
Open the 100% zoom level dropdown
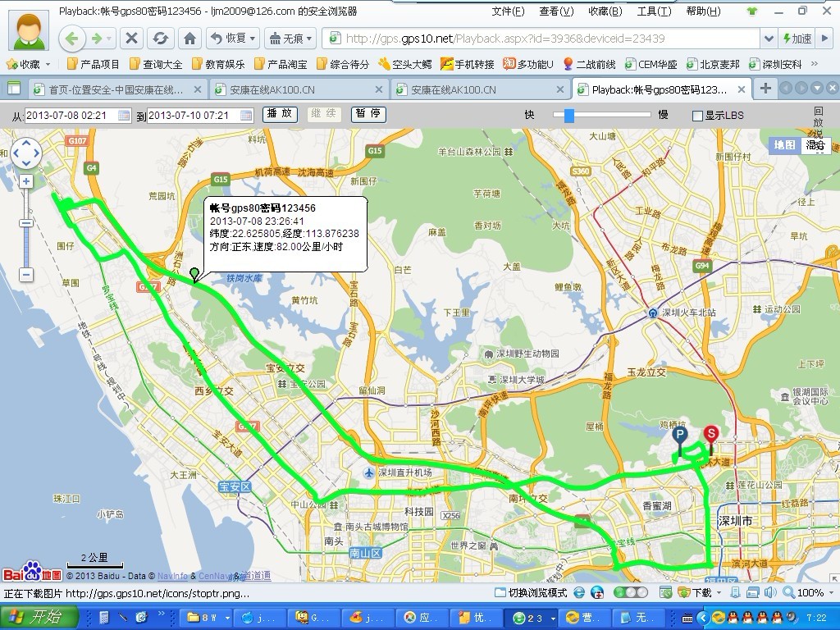tap(830, 592)
